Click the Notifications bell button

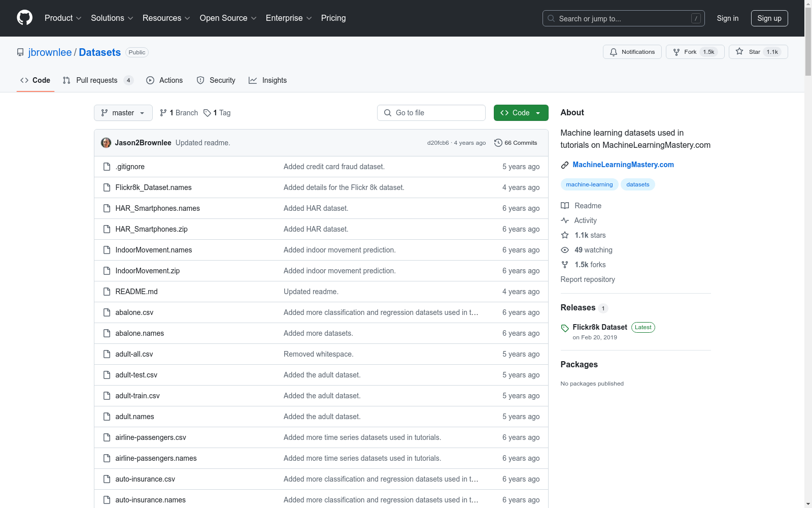pyautogui.click(x=632, y=52)
